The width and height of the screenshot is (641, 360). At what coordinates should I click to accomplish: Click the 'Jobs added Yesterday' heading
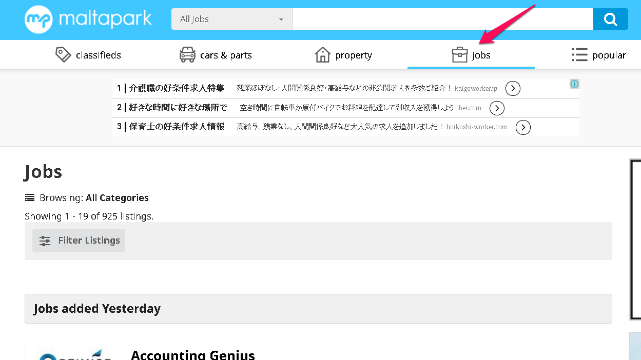(x=97, y=309)
